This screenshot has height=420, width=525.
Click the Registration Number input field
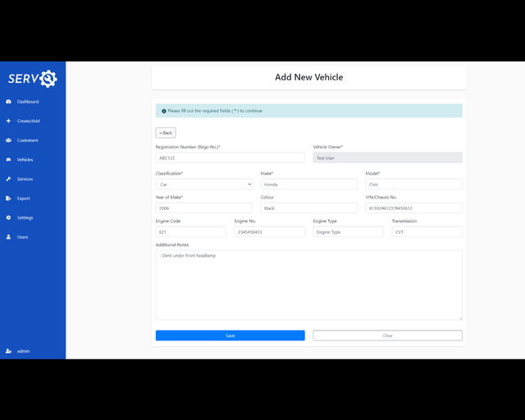pyautogui.click(x=230, y=157)
